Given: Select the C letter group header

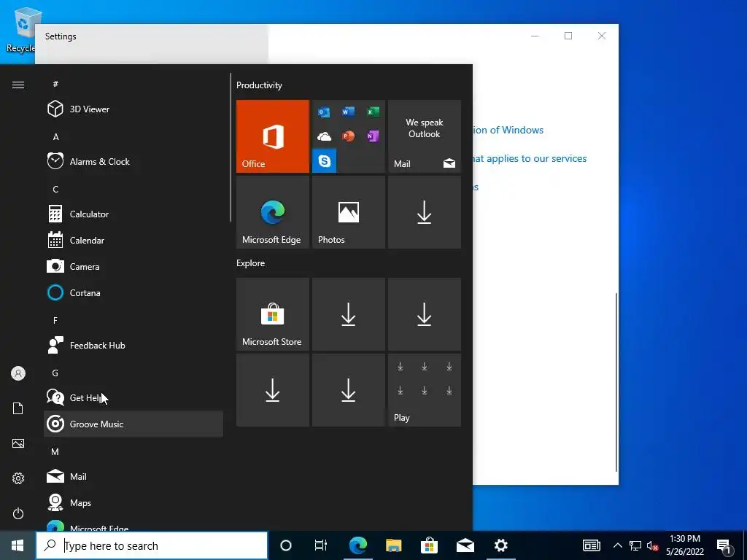Looking at the screenshot, I should pos(55,189).
